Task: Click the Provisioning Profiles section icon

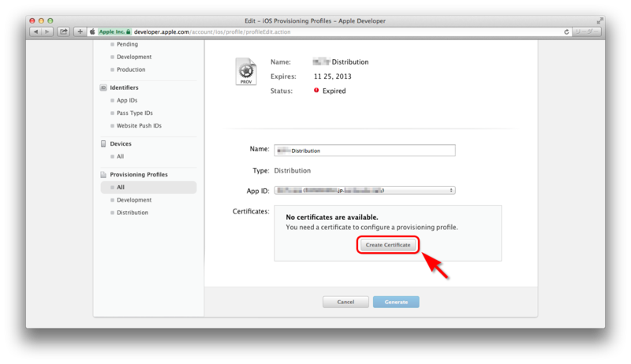Action: [x=103, y=175]
